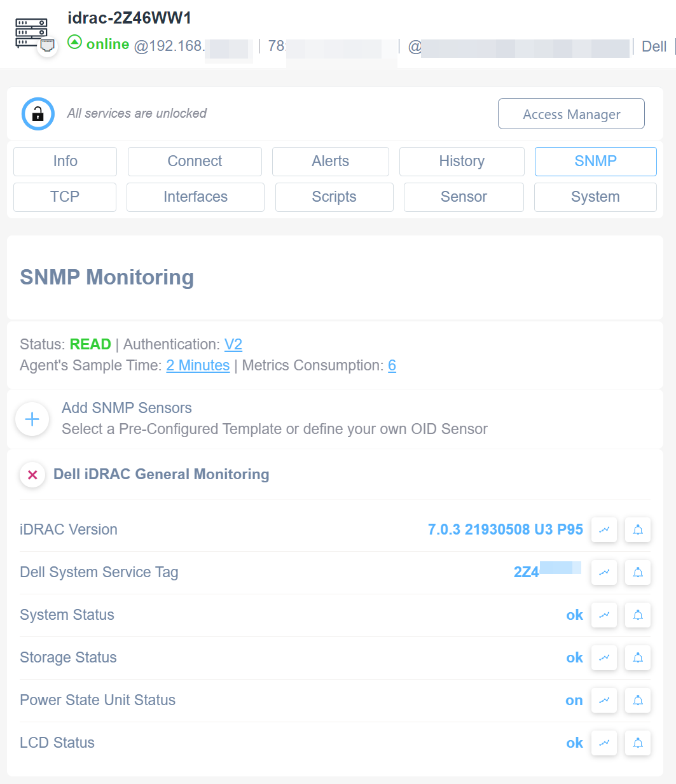Open the Interfaces tab
The image size is (676, 784).
(x=195, y=197)
